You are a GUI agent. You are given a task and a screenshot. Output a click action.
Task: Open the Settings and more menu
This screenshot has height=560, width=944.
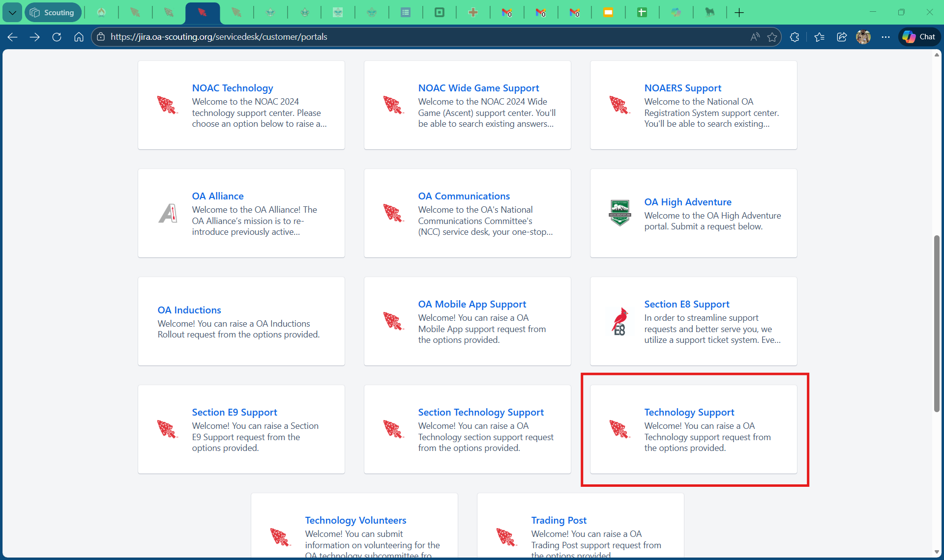[x=885, y=37]
